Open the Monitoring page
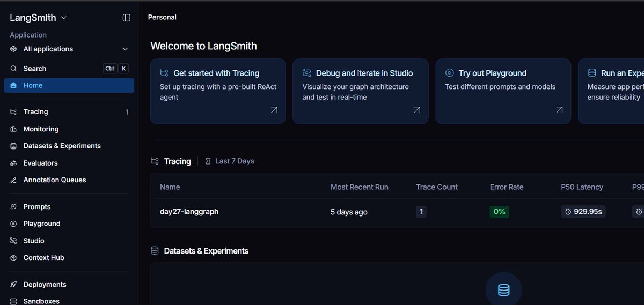 point(69,129)
